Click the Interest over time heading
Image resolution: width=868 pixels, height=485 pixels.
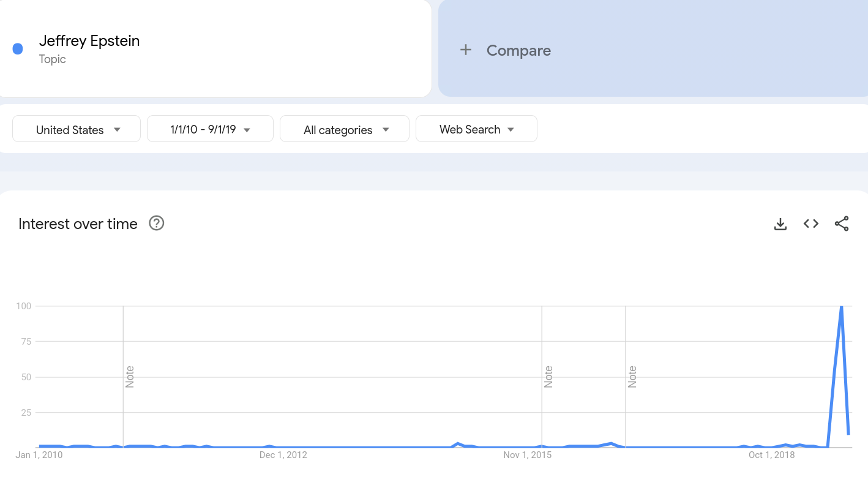[78, 224]
